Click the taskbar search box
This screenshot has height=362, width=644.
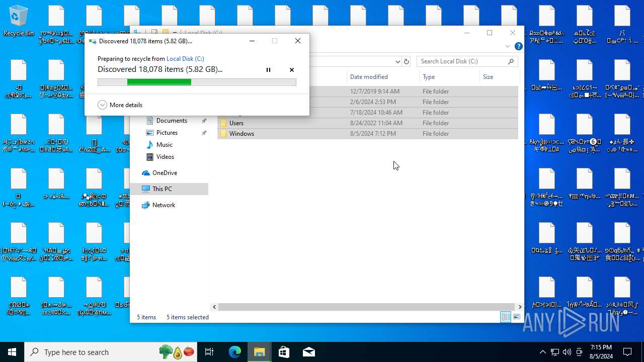pyautogui.click(x=111, y=352)
